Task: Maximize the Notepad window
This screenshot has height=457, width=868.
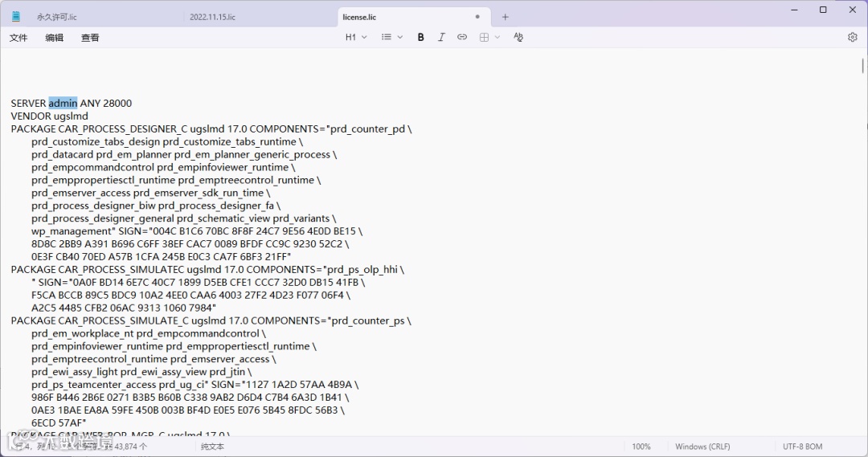Action: (823, 10)
